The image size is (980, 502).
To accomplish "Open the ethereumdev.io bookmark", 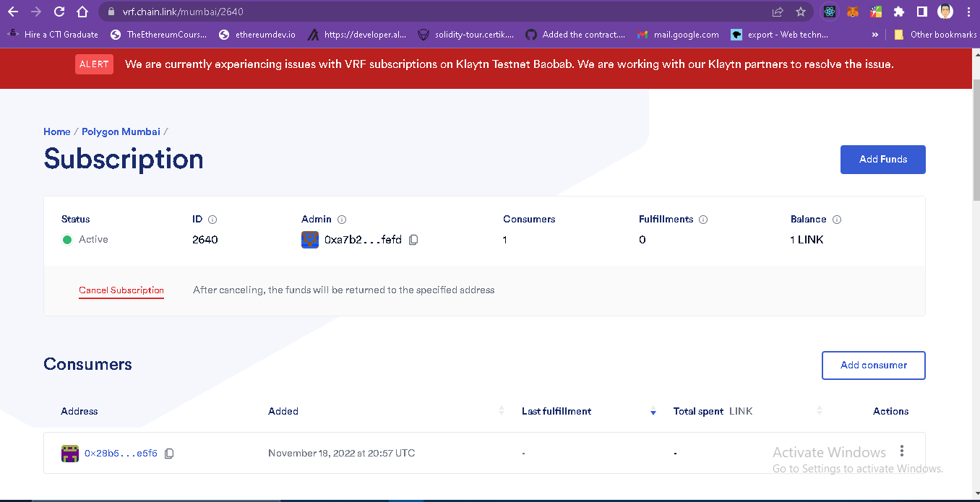I will click(x=257, y=34).
